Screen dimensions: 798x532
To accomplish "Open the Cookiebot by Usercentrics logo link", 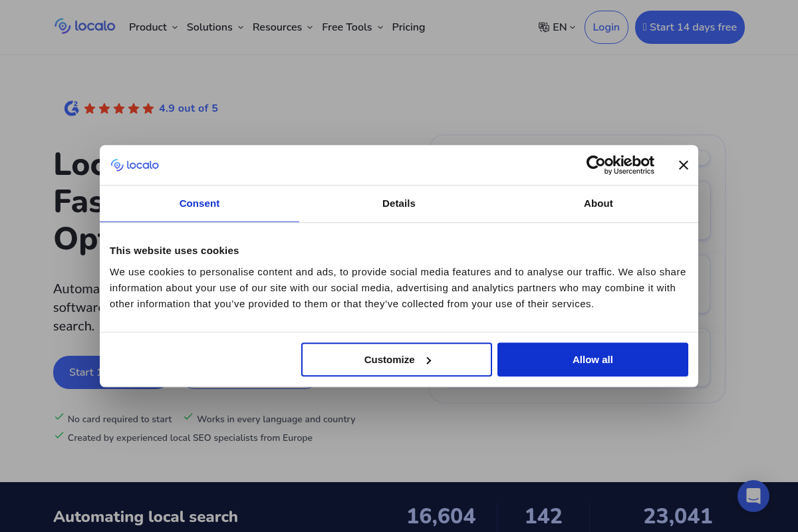I will click(620, 164).
